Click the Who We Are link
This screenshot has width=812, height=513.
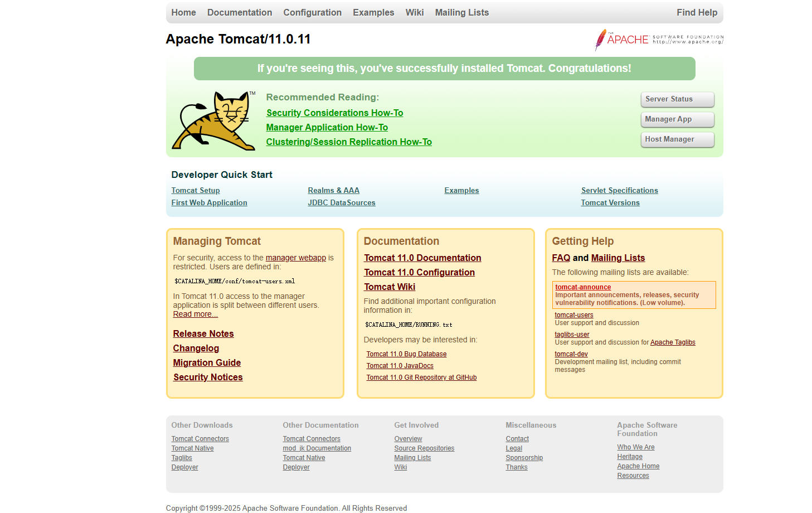(x=636, y=447)
